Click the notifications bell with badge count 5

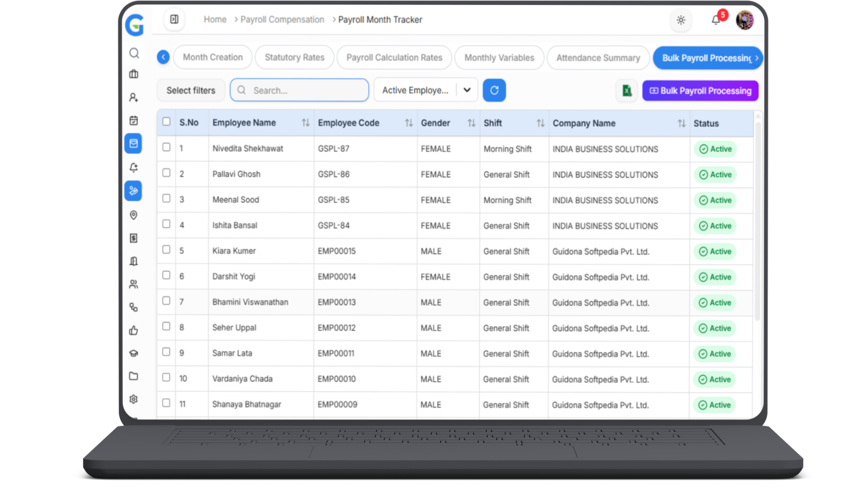[716, 20]
